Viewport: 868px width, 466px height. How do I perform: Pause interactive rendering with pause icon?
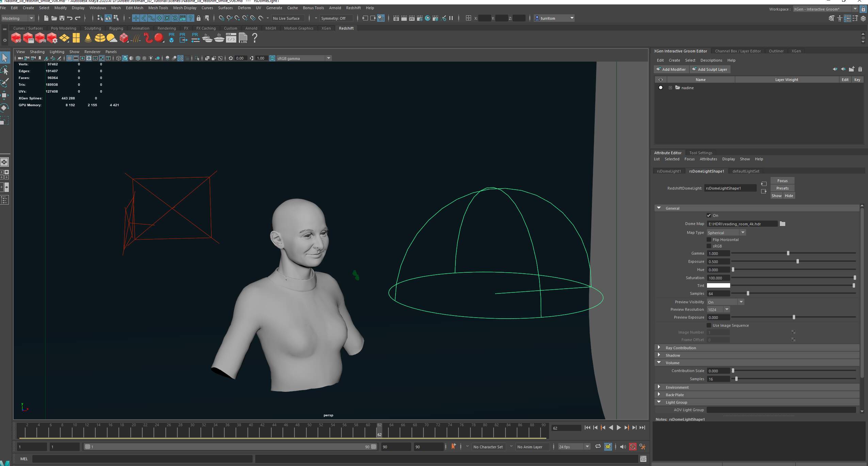452,18
